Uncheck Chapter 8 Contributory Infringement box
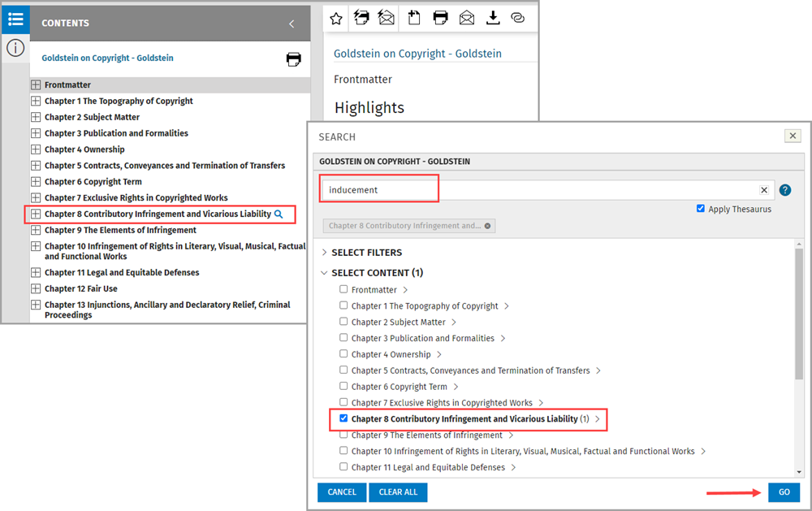This screenshot has height=511, width=812. point(343,418)
